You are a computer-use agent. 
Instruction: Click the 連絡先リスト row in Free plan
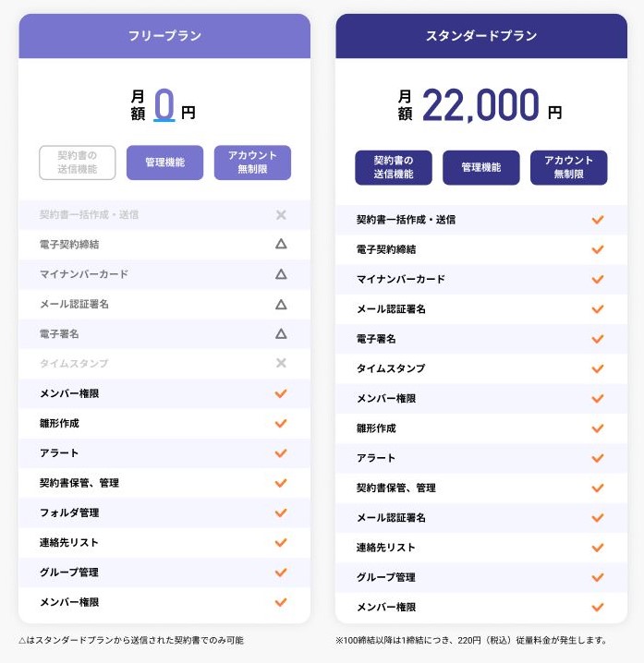point(164,542)
